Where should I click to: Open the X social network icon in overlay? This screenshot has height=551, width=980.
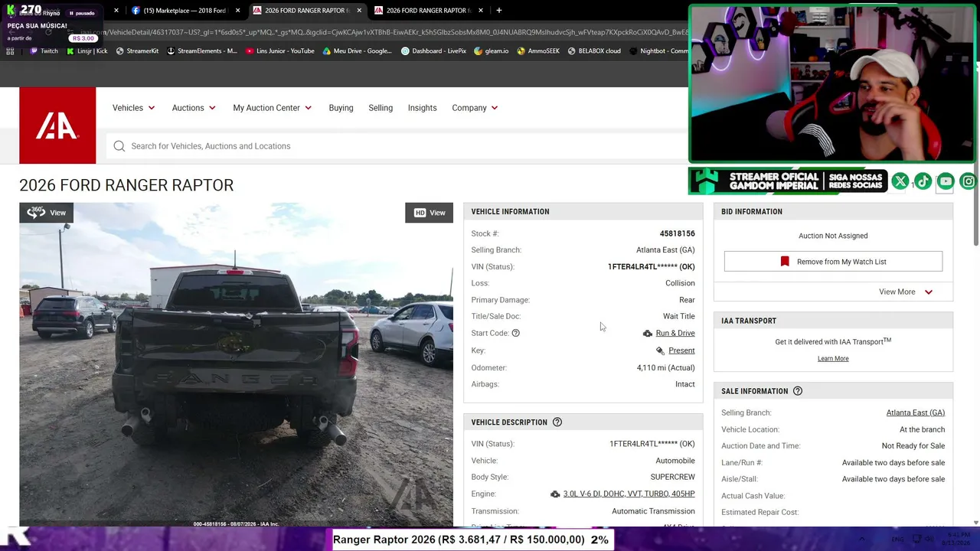tap(900, 181)
